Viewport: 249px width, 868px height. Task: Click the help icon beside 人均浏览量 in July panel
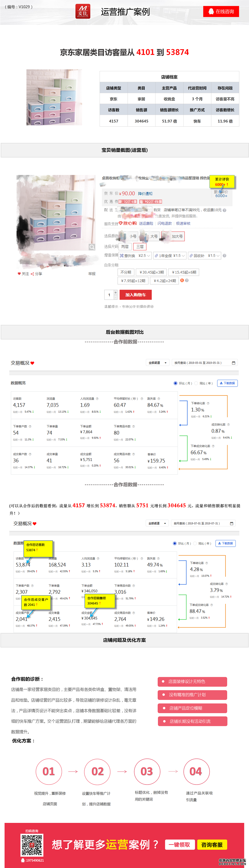(98, 558)
